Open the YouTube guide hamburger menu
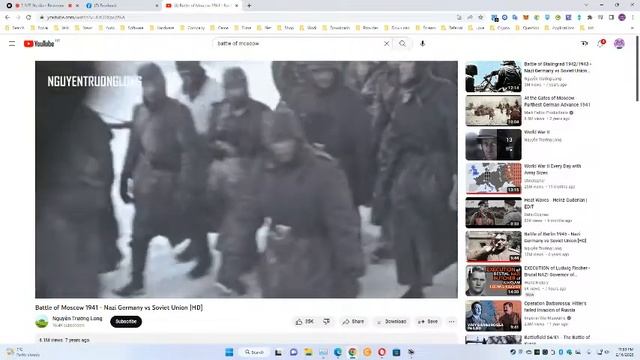640x360 pixels. (x=12, y=43)
